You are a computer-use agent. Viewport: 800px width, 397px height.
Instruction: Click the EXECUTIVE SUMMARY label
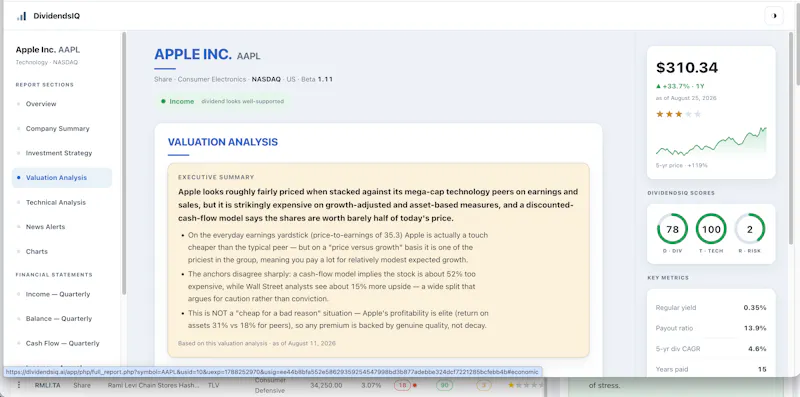click(216, 178)
